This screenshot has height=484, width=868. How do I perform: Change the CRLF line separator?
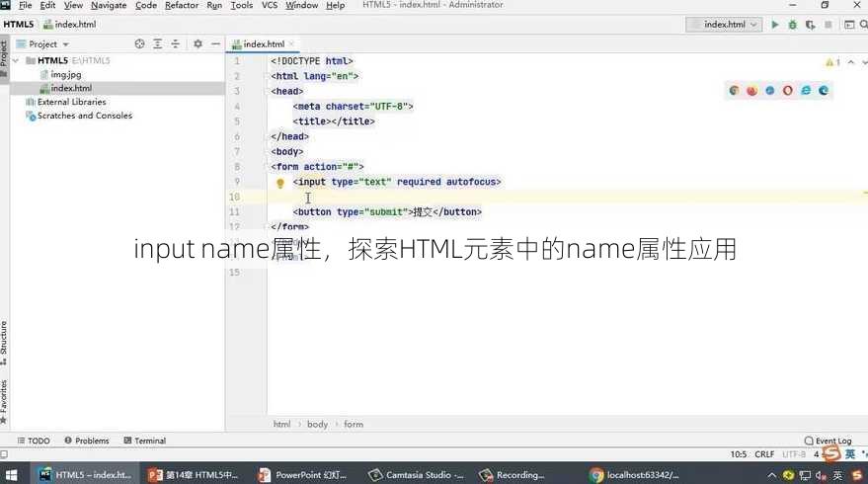click(x=764, y=454)
